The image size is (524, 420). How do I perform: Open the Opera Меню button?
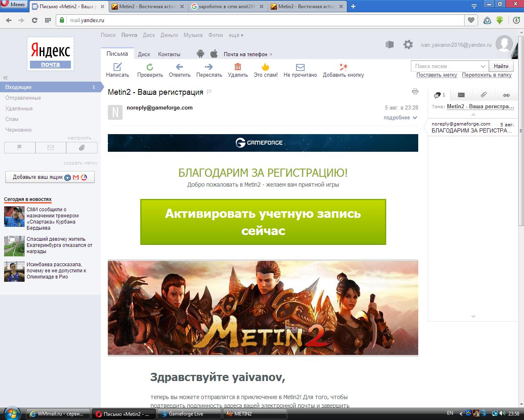(x=14, y=5)
